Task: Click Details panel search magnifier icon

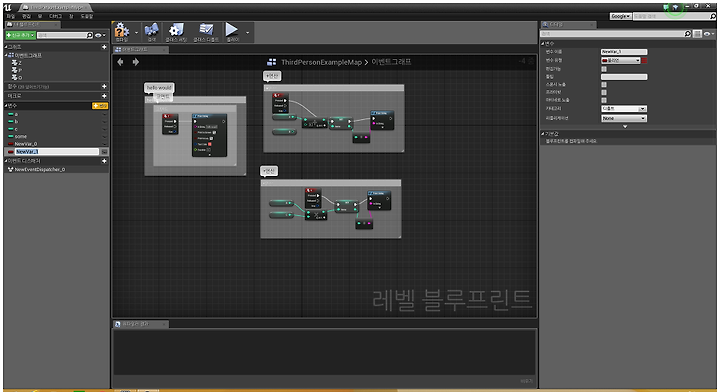Action: [687, 34]
